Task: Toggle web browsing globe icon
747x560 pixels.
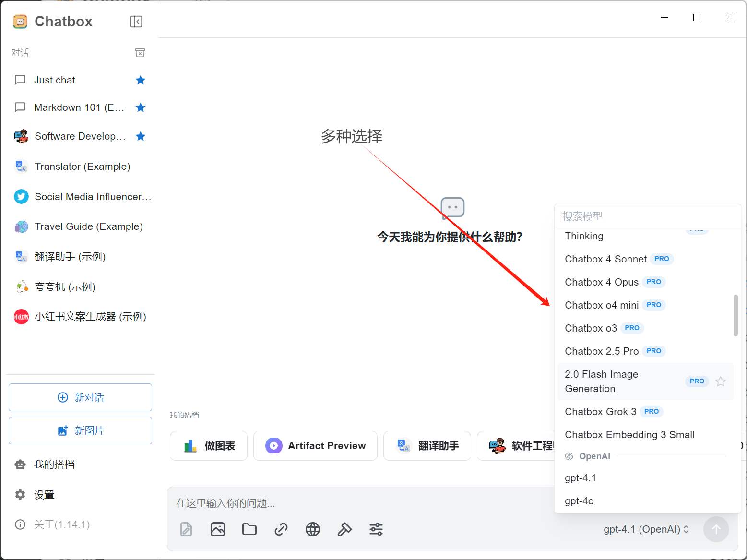Action: 313,529
